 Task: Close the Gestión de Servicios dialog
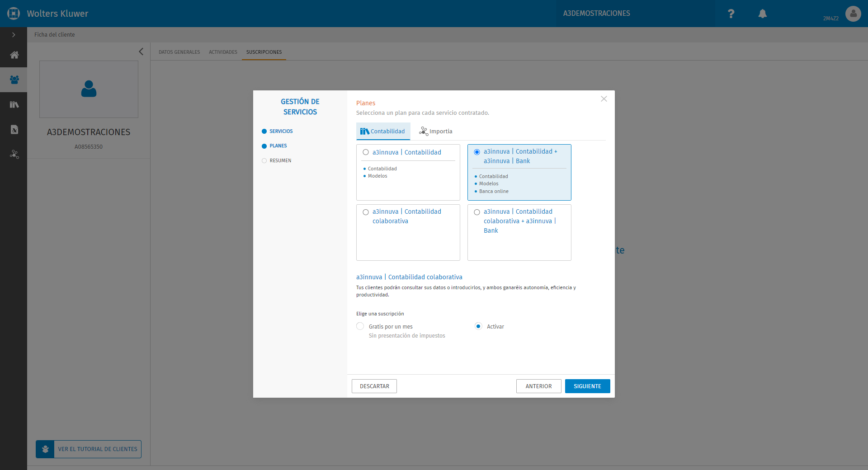coord(604,99)
